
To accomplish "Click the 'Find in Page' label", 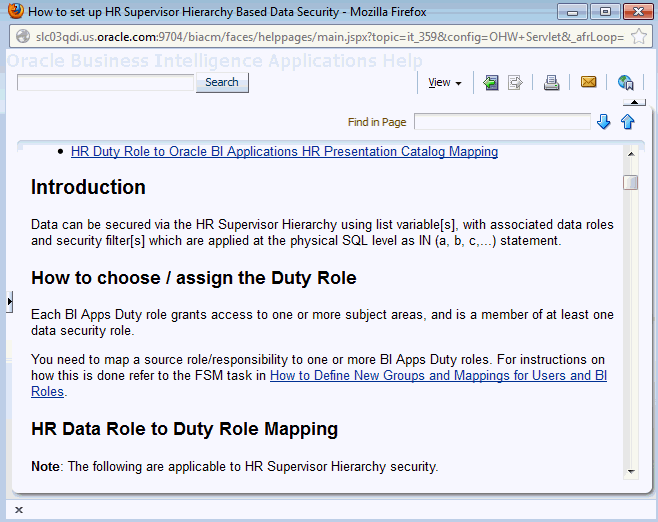I will pyautogui.click(x=377, y=122).
